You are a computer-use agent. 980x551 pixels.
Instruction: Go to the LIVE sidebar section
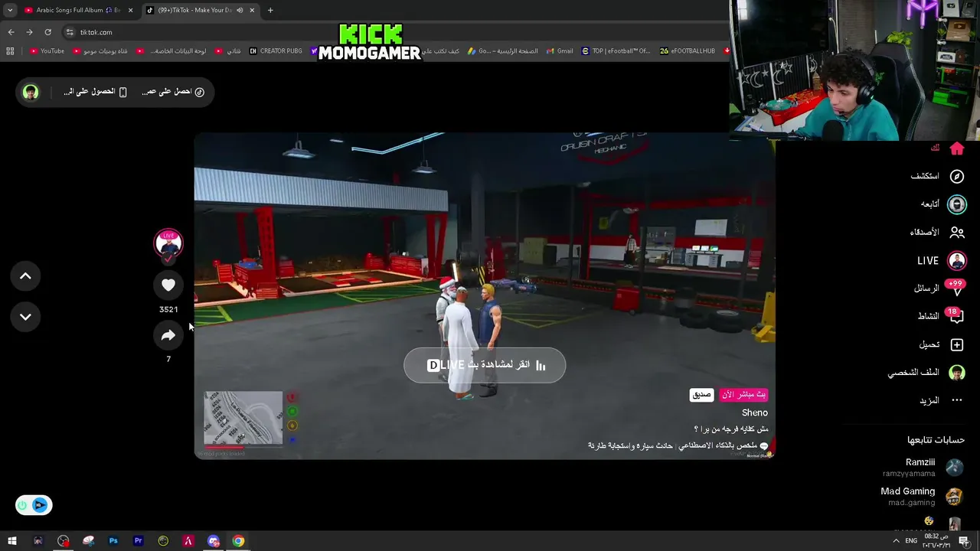pyautogui.click(x=941, y=261)
